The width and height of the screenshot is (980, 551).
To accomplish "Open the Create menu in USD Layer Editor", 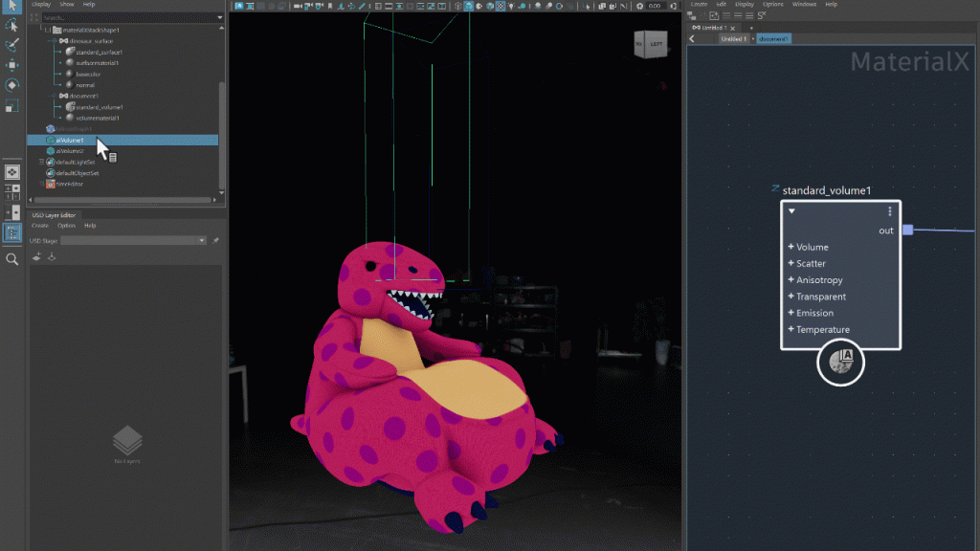I will [40, 226].
